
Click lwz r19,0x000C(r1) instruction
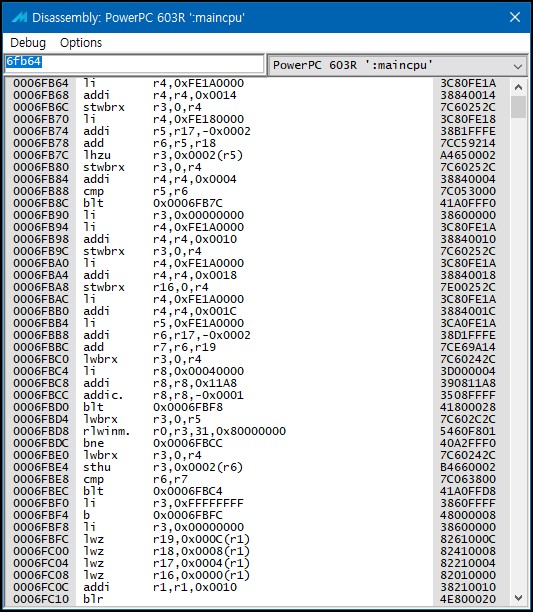167,539
